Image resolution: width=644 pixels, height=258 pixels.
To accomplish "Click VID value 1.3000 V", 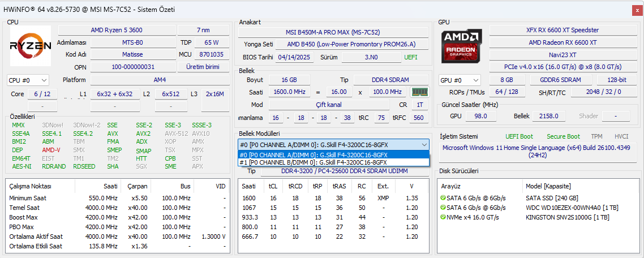I will click(x=213, y=236).
